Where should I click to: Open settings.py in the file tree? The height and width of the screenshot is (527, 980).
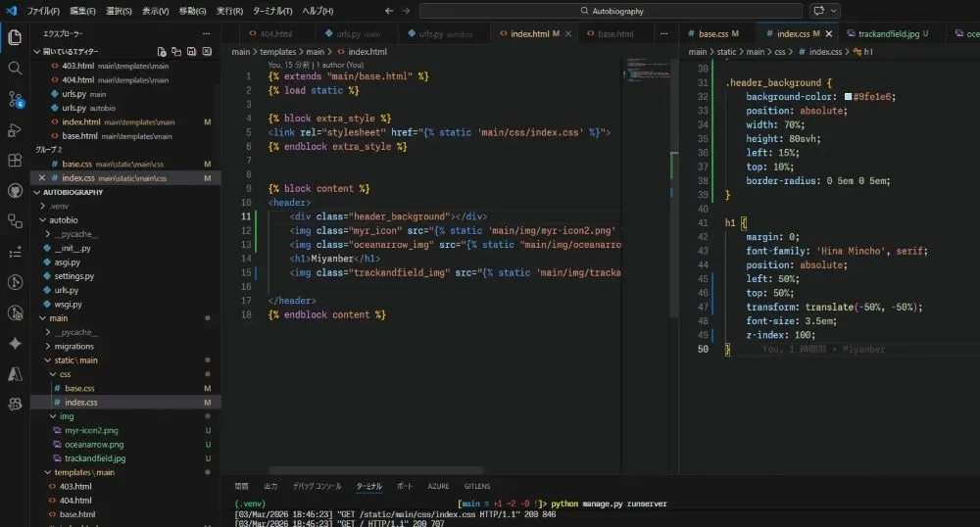coord(73,276)
